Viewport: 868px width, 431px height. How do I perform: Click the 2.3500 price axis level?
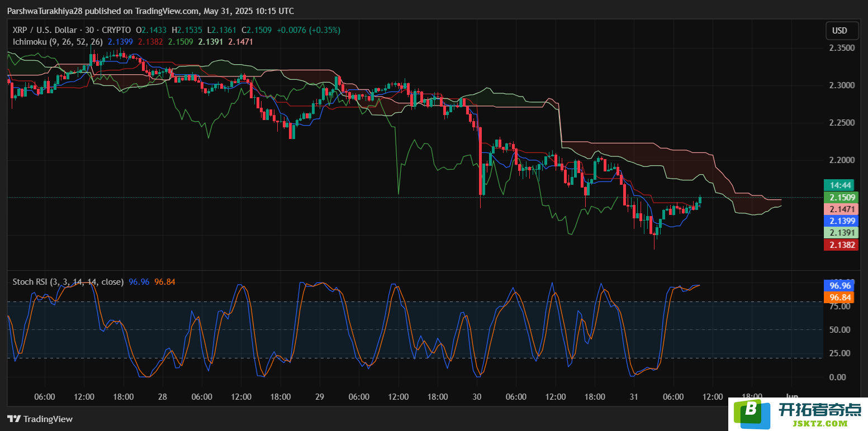(x=842, y=48)
